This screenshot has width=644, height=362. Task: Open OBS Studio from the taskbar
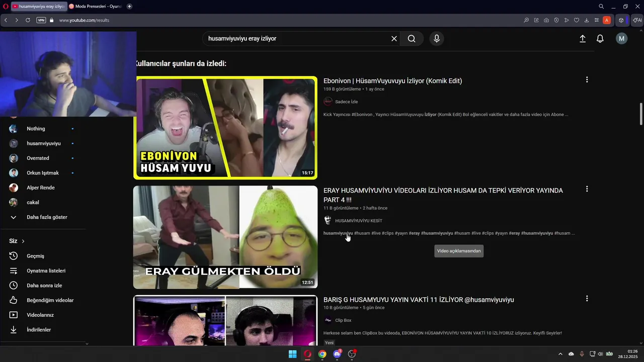coord(352,354)
